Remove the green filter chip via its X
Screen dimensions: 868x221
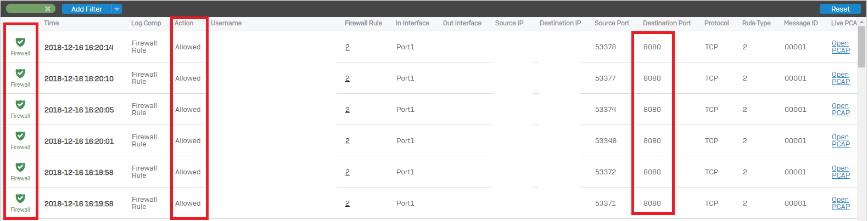coord(48,9)
